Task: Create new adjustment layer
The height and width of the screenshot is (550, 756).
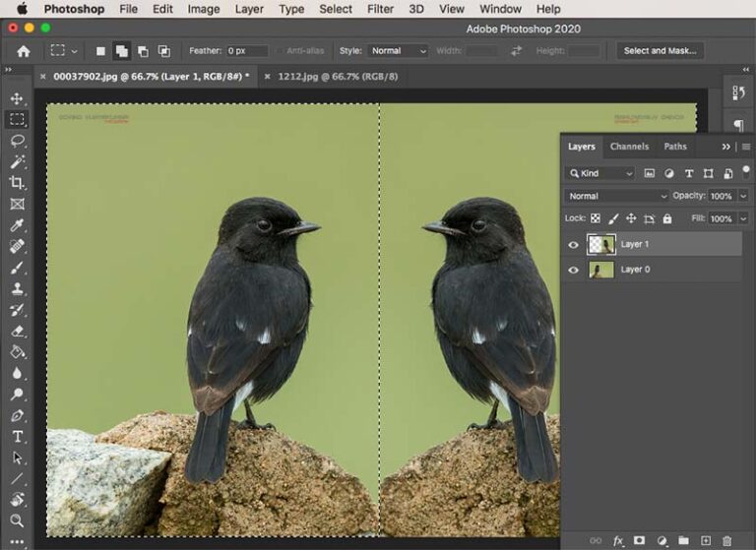Action: (x=661, y=541)
